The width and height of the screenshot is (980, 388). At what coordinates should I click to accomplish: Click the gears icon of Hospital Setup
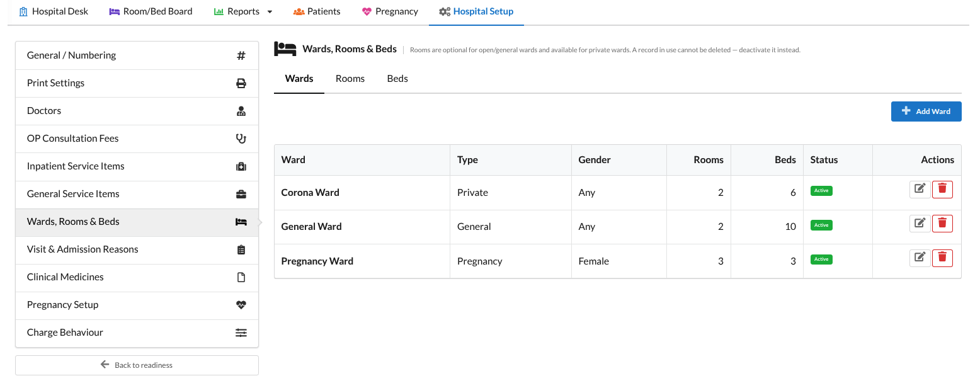[445, 11]
